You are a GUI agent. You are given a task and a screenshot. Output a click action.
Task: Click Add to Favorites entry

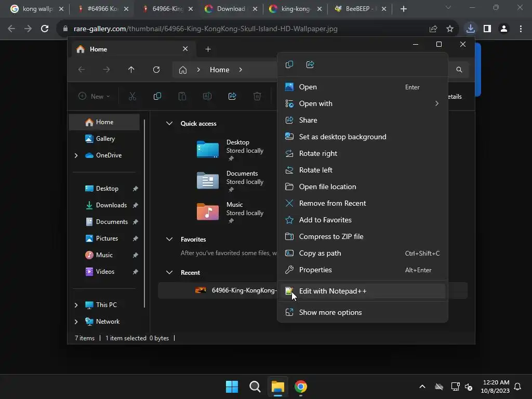click(362, 220)
